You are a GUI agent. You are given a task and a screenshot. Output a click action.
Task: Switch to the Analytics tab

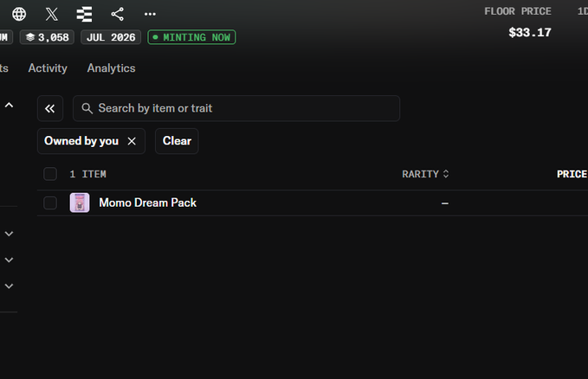tap(112, 68)
